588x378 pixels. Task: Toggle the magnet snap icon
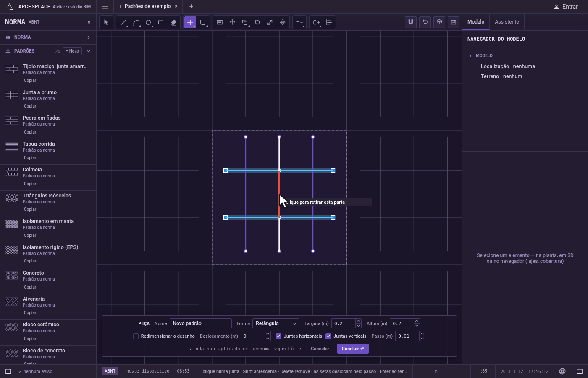(x=411, y=22)
